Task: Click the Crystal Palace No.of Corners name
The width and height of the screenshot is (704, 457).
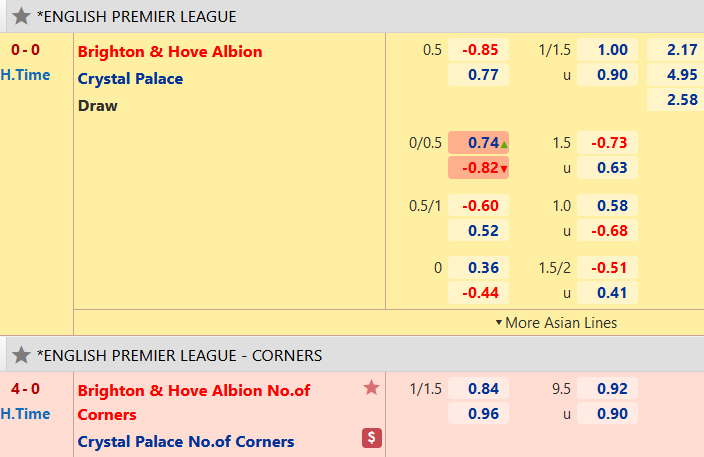Action: pos(186,441)
